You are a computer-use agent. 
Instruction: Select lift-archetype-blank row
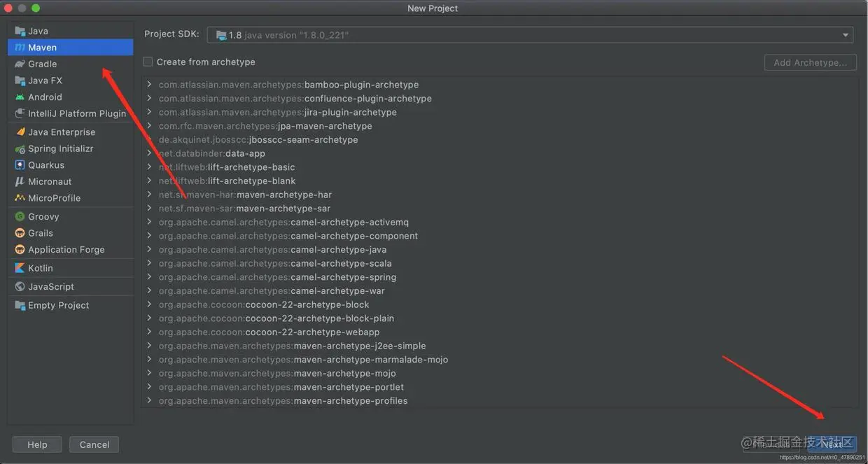(500, 181)
